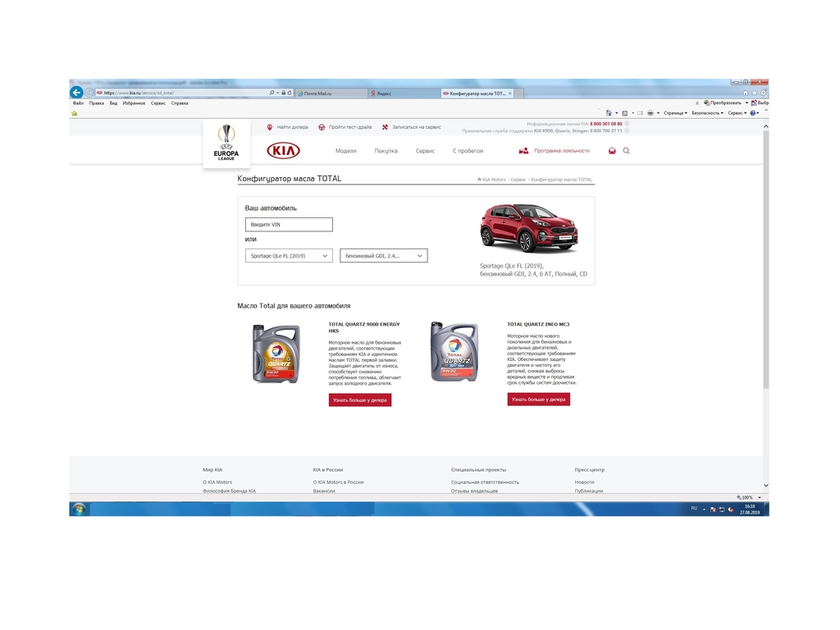
Task: Switch to the Почта Mail.ru tab
Action: tap(331, 94)
